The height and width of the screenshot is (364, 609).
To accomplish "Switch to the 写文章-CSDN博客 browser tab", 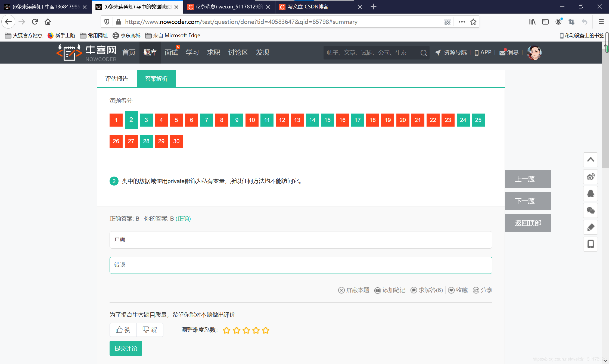I will pos(321,7).
